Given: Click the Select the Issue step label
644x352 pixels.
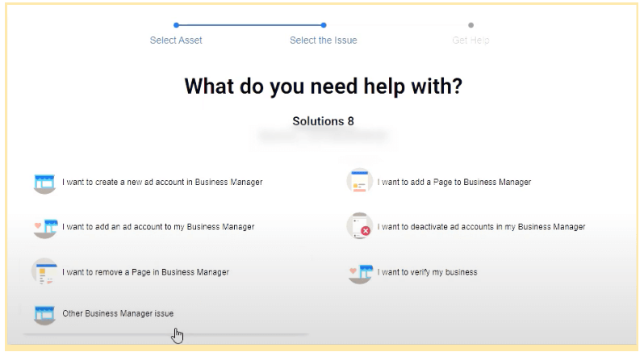Looking at the screenshot, I should (x=324, y=40).
